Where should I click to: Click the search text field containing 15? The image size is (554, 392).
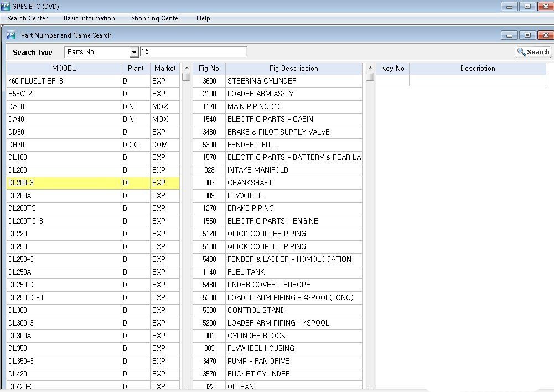(x=193, y=51)
